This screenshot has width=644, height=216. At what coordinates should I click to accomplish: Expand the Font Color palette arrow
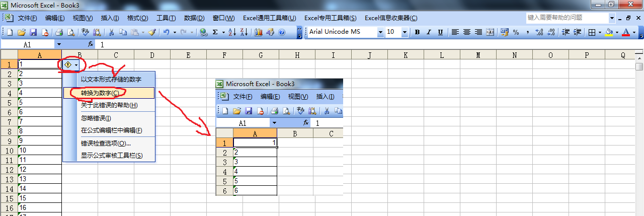[x=634, y=32]
